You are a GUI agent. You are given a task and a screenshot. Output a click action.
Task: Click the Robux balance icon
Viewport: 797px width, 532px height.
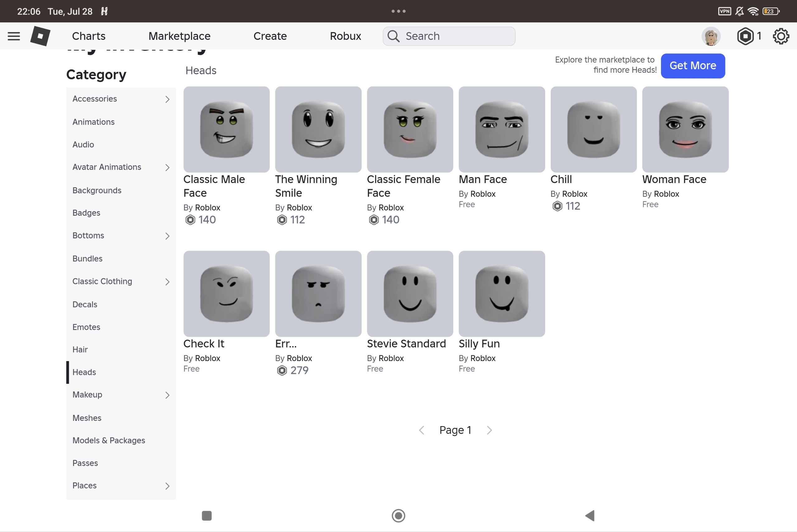745,36
